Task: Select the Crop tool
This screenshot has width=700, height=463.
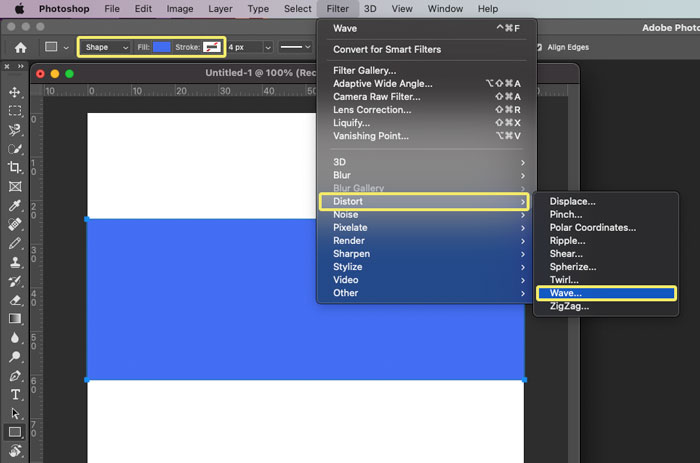Action: [x=15, y=167]
